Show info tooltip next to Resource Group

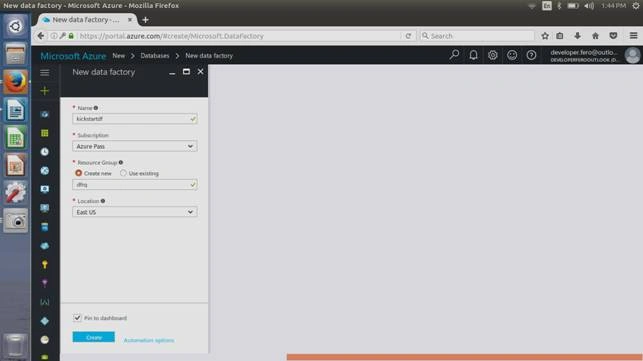coord(121,162)
